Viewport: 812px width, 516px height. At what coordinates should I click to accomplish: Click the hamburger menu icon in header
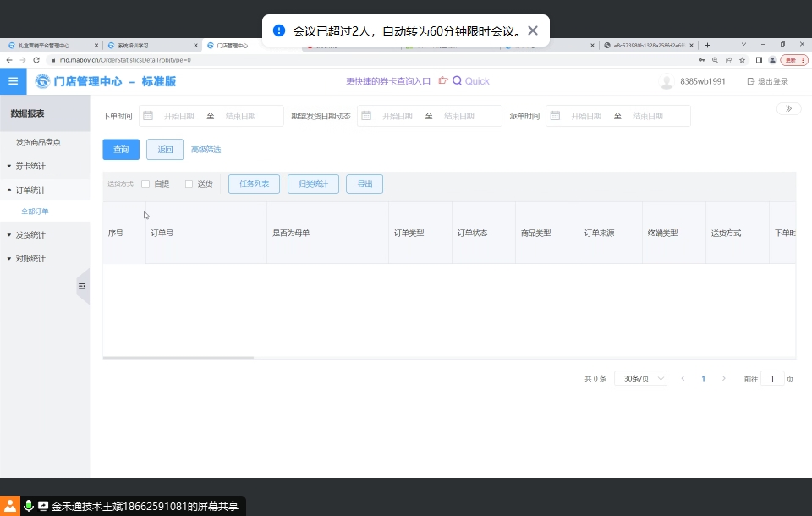pyautogui.click(x=13, y=81)
